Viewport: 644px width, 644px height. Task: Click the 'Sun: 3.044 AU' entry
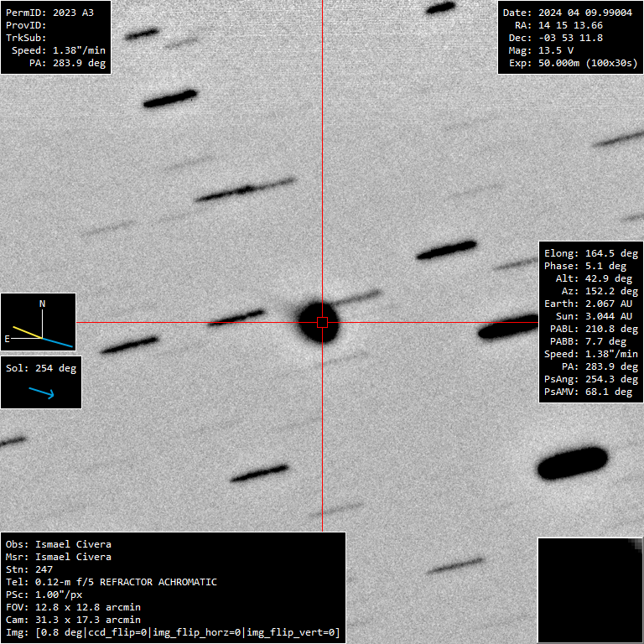pyautogui.click(x=594, y=316)
